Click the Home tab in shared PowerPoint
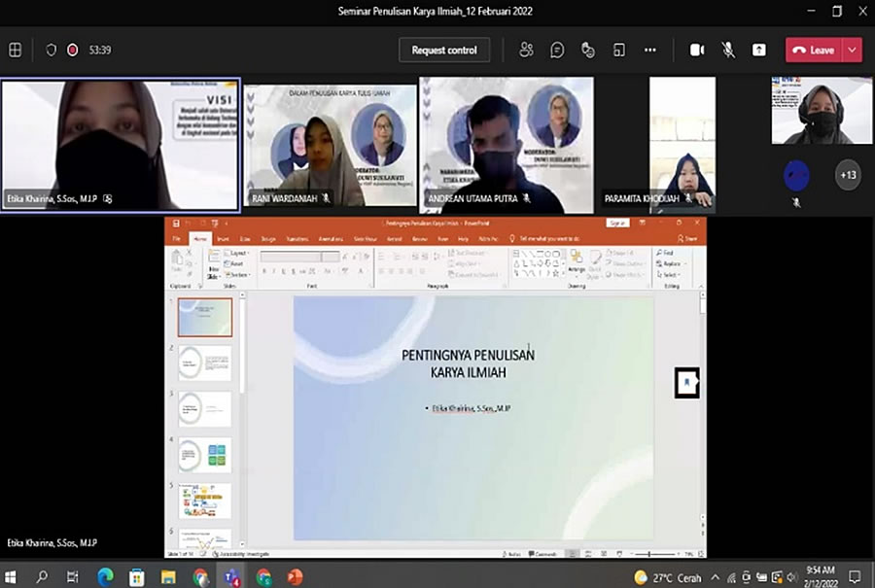The height and width of the screenshot is (588, 875). [200, 238]
